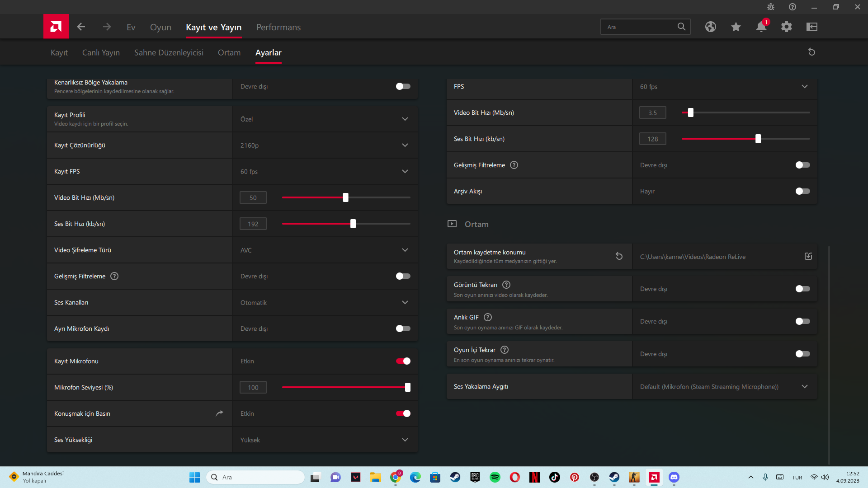Screen dimensions: 868x488
Task: Click Gelişmiş Filtreleme help question icon
Action: tap(114, 276)
